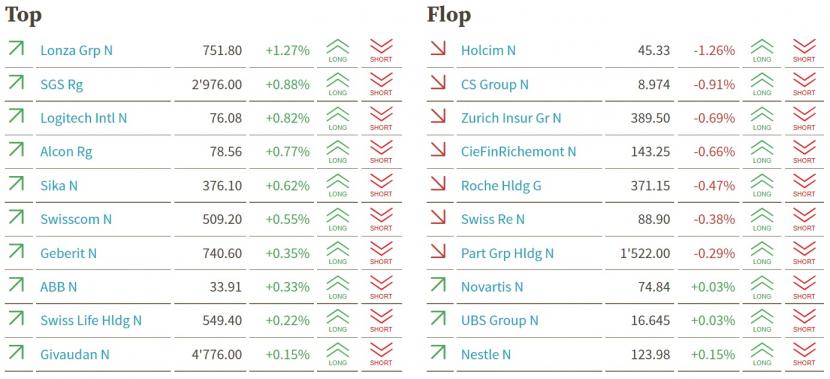Open the Swiss Life Hldg N link
Viewport: 830px width, 379px height.
[x=91, y=321]
